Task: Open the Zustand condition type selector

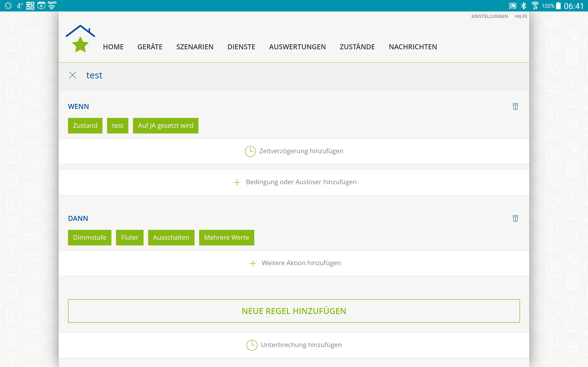Action: 85,125
